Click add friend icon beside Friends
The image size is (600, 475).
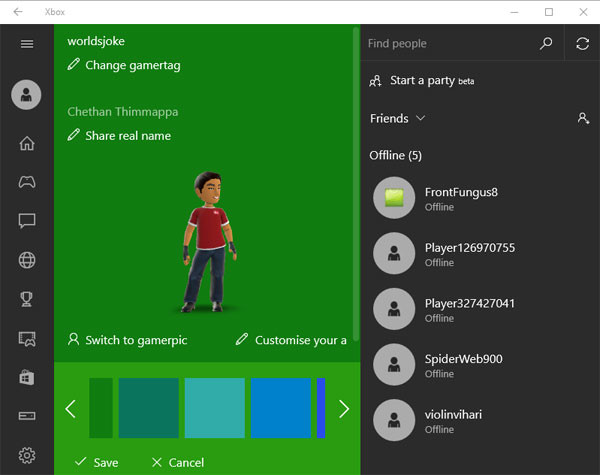[583, 118]
